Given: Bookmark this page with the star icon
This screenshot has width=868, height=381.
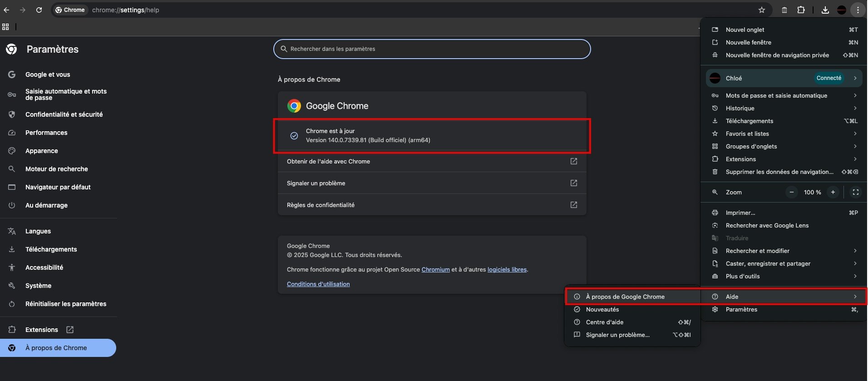Looking at the screenshot, I should click(x=762, y=10).
